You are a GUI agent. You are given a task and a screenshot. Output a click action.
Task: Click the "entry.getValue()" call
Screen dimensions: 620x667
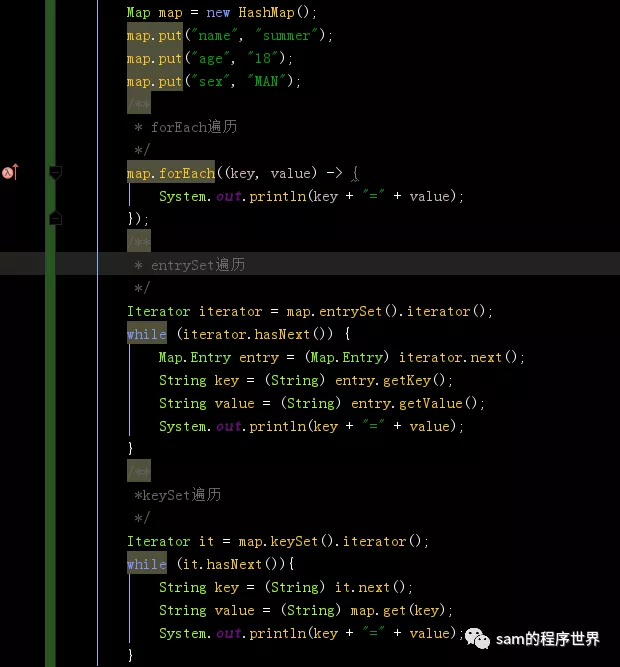[414, 403]
